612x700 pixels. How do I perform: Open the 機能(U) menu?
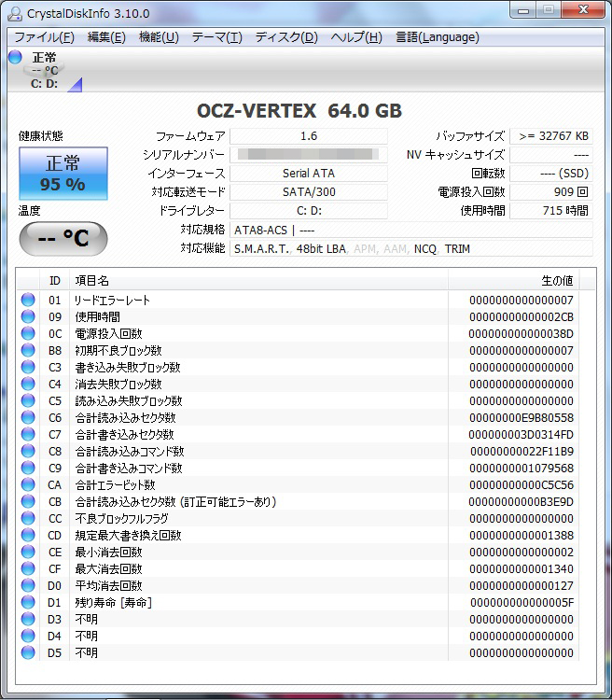[159, 37]
